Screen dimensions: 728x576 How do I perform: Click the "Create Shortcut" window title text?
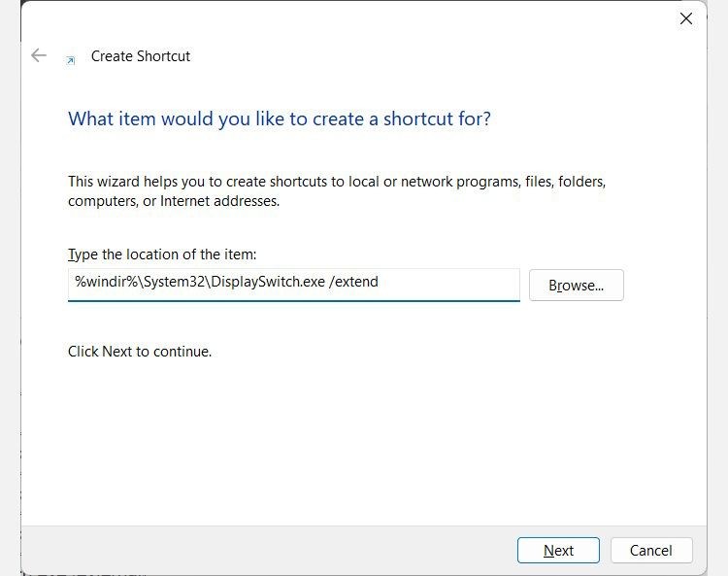(x=141, y=56)
